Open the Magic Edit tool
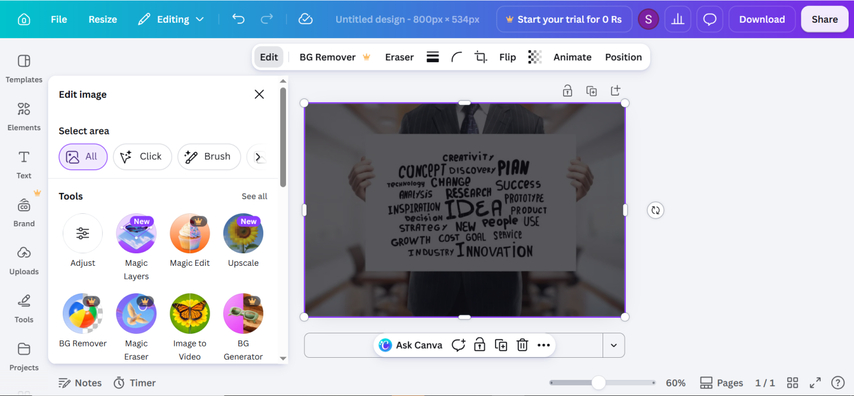Screen dimensions: 854x396 (x=190, y=240)
